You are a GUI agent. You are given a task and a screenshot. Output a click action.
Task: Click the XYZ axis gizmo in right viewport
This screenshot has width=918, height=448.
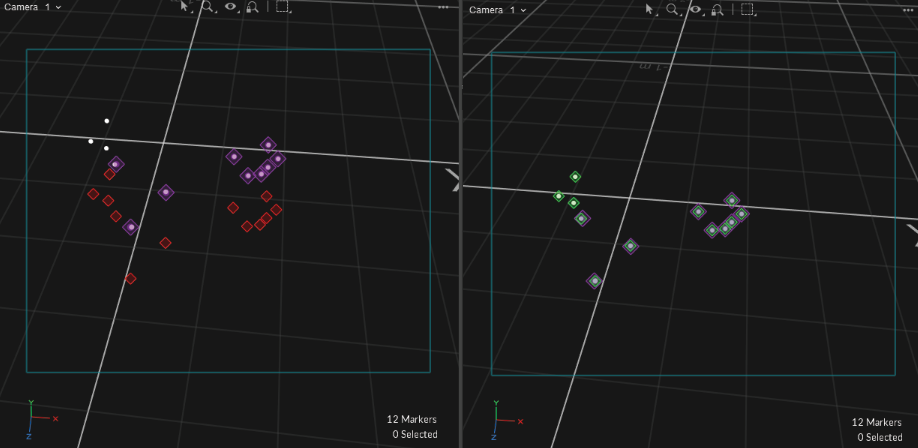point(503,422)
